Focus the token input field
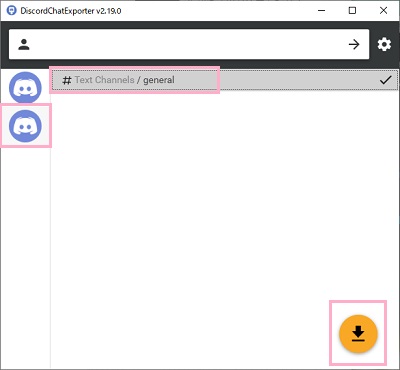This screenshot has height=370, width=400. coord(189,44)
